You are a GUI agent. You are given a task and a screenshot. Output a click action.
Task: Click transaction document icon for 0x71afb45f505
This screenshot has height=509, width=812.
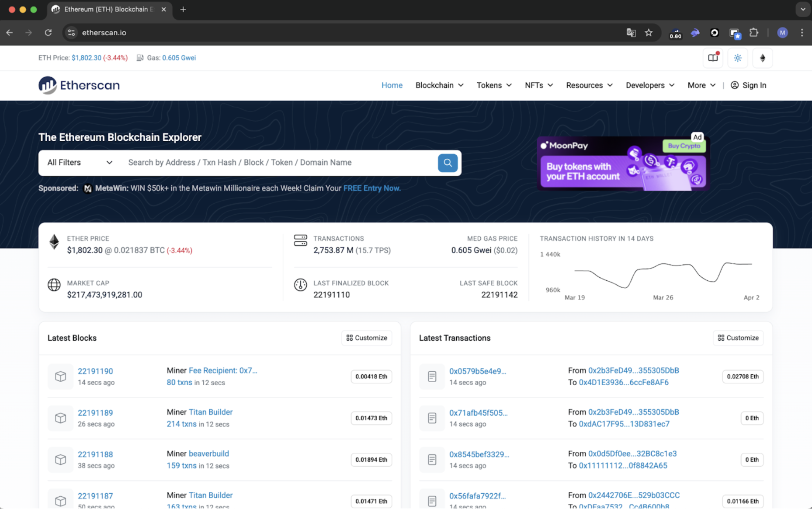(432, 418)
